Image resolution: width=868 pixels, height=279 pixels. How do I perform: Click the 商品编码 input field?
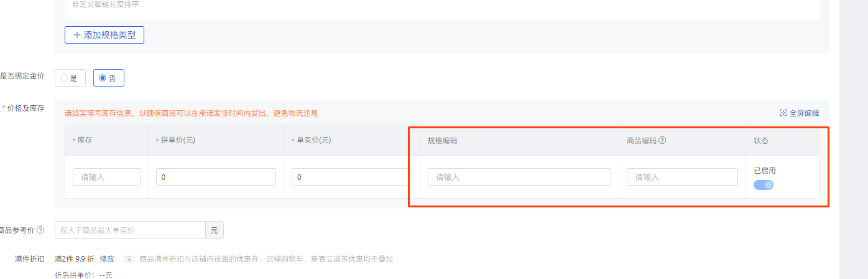(682, 177)
